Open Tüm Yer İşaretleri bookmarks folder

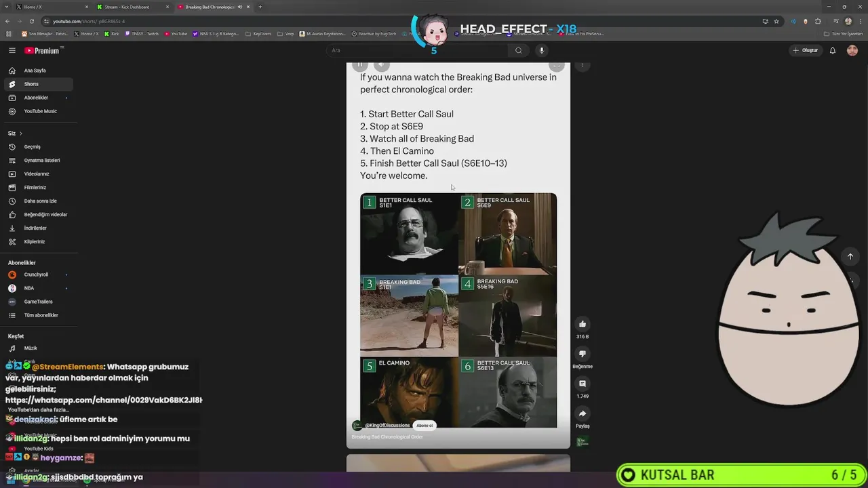click(844, 33)
